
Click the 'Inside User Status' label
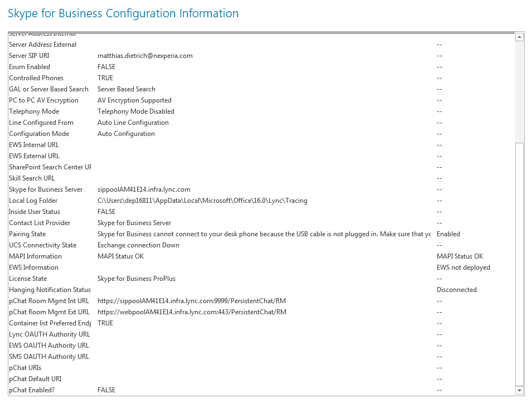point(35,212)
